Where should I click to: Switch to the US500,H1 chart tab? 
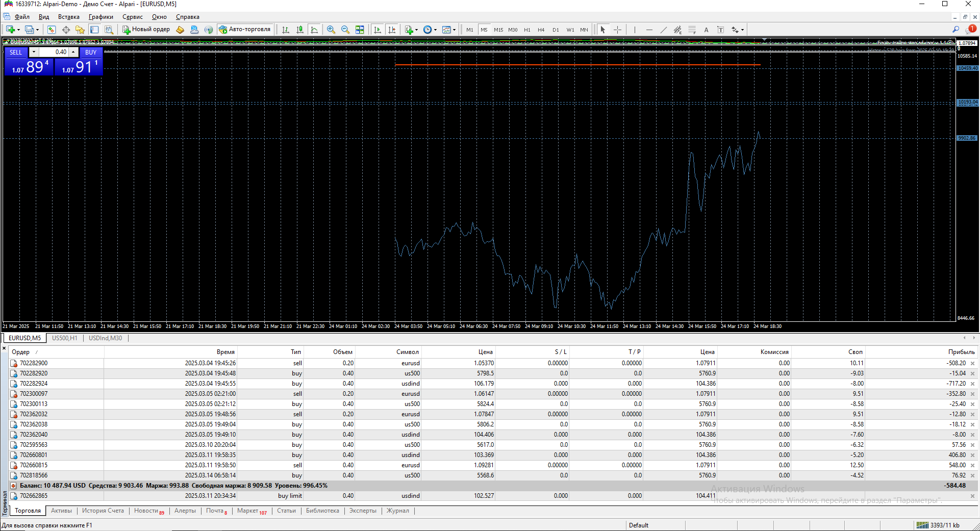click(65, 338)
